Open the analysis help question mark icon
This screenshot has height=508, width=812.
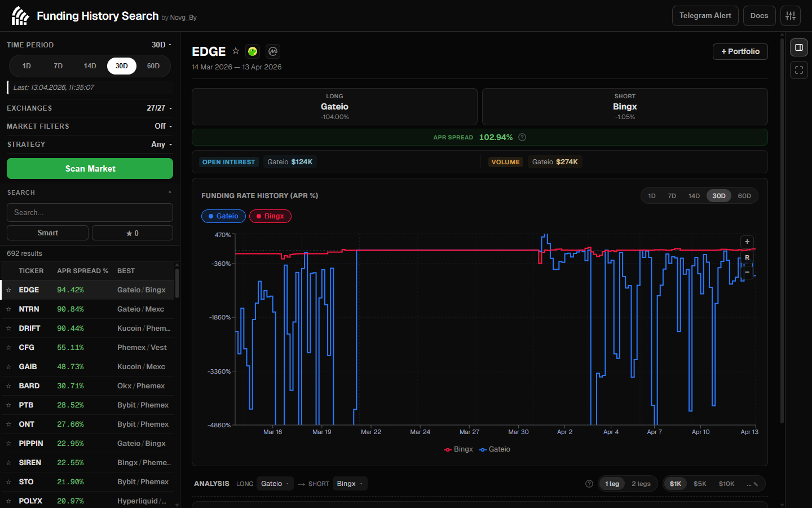click(589, 484)
